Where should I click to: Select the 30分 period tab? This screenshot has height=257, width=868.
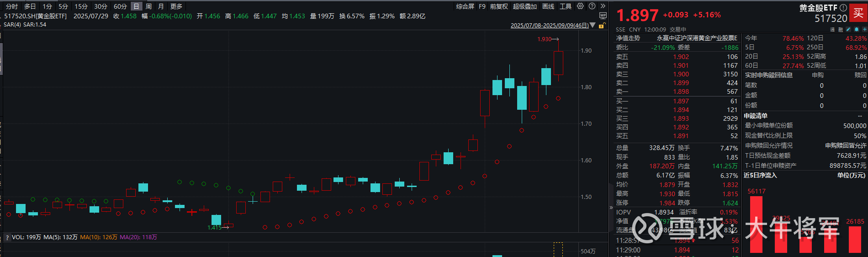pos(101,6)
